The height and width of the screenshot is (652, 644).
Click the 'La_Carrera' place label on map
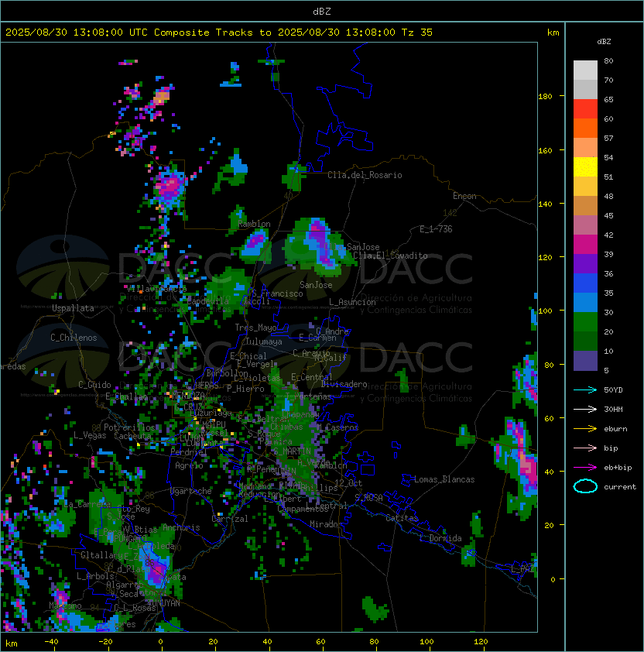[87, 504]
